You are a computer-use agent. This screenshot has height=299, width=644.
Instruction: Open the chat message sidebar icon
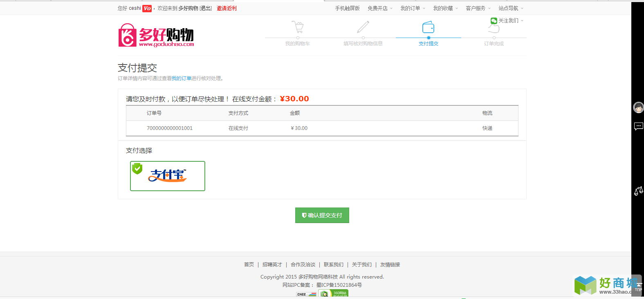pyautogui.click(x=638, y=126)
